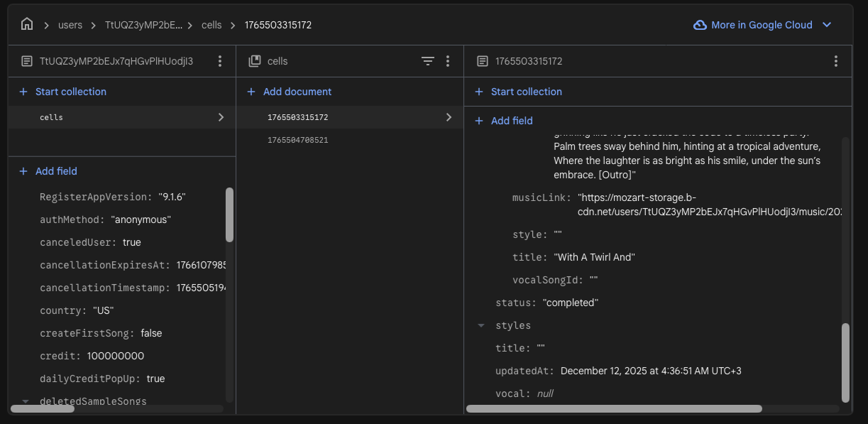Click plus icon beside right Add field
The image size is (868, 424).
pos(478,121)
